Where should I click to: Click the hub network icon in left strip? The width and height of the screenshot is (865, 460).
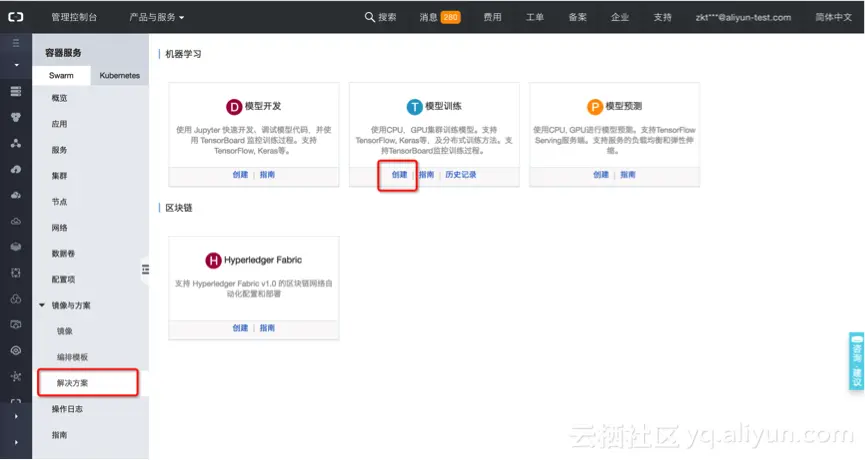click(16, 376)
